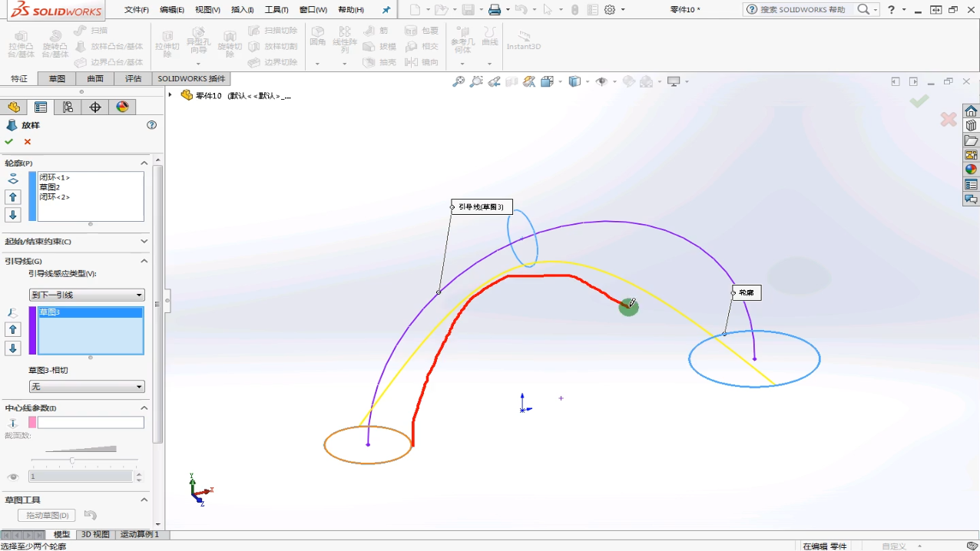This screenshot has height=551, width=980.
Task: Switch to 3D 视图 bottom tab
Action: pos(96,534)
